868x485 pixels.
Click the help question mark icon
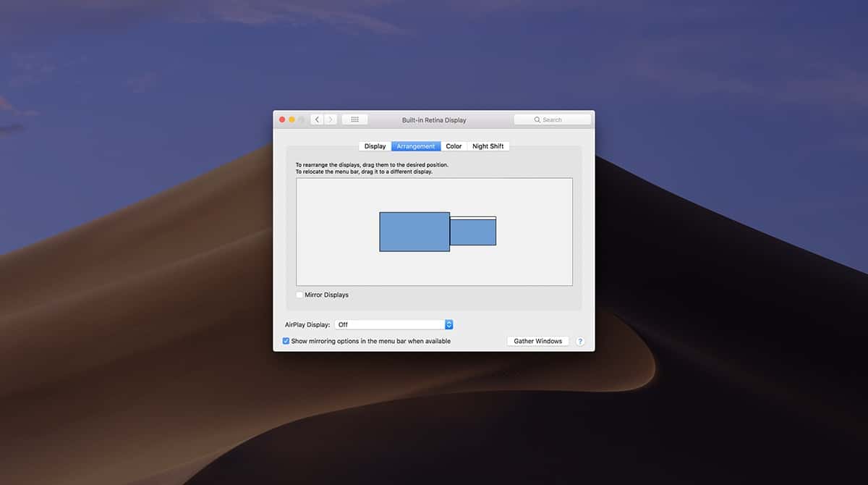580,341
